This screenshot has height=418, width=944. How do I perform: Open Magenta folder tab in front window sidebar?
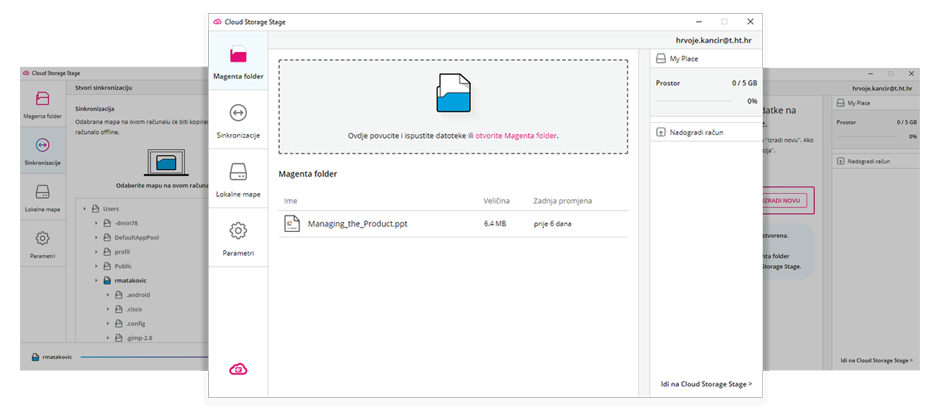(x=238, y=61)
